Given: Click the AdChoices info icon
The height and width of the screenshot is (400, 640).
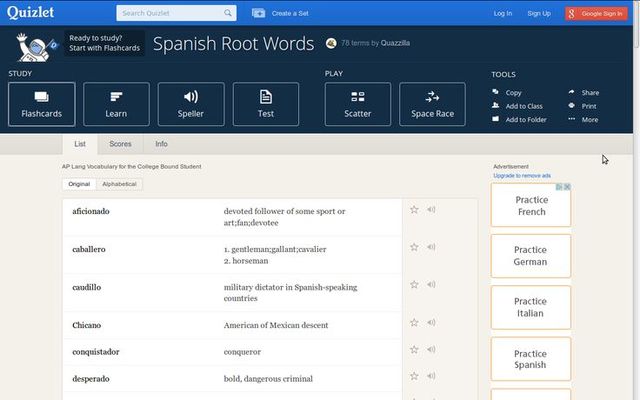Looking at the screenshot, I should point(559,187).
